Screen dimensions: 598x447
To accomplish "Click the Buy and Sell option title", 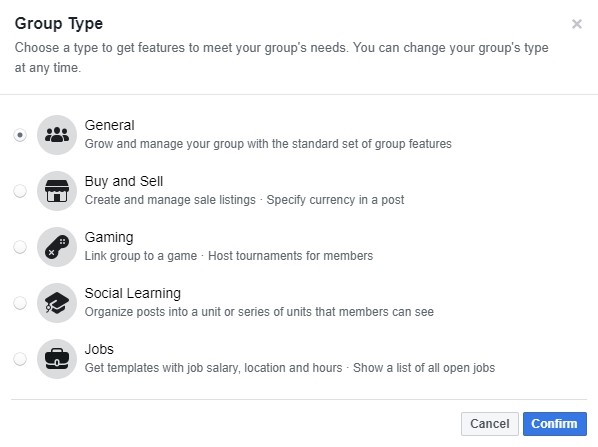I will click(124, 181).
